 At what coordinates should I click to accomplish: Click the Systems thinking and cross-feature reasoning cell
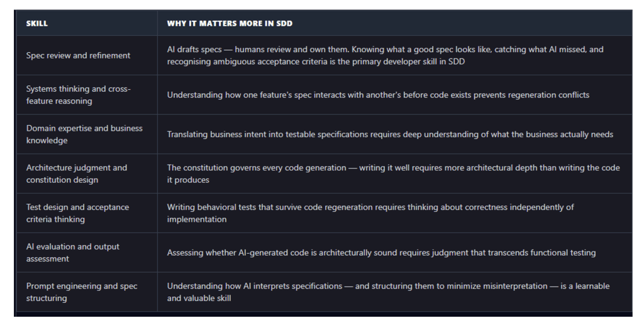(78, 95)
